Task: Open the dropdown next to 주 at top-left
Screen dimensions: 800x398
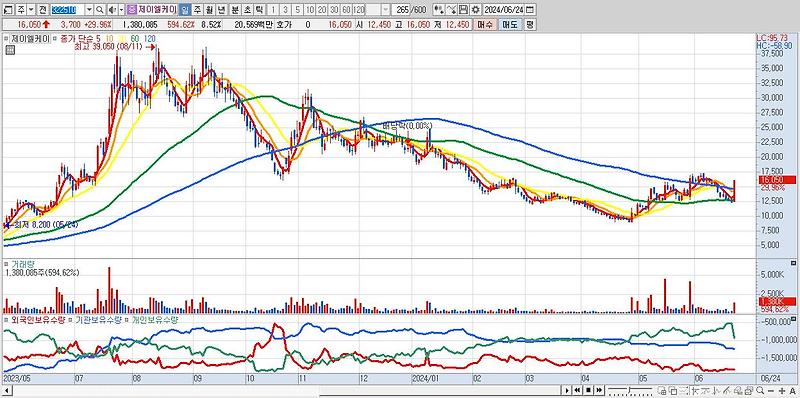Action: click(31, 10)
